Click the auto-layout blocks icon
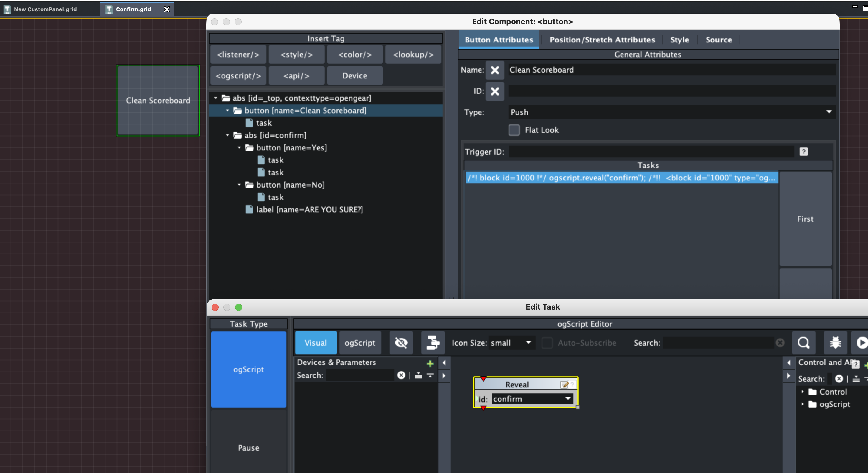 (433, 343)
